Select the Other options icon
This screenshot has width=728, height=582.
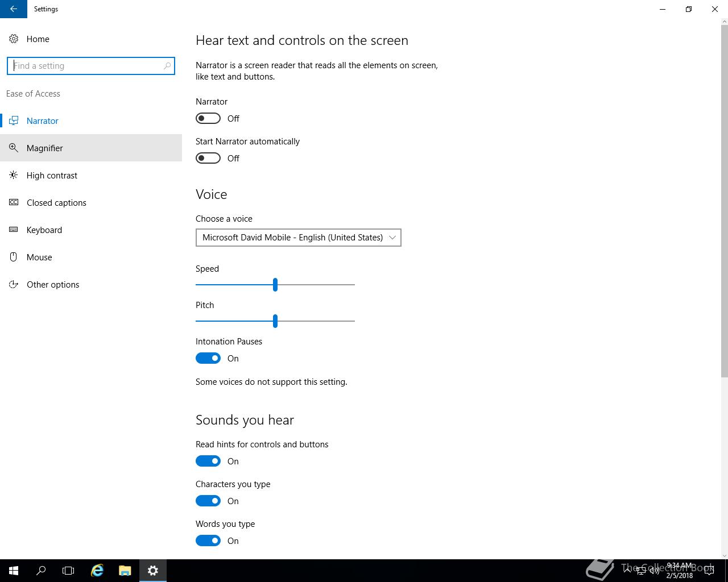tap(14, 284)
